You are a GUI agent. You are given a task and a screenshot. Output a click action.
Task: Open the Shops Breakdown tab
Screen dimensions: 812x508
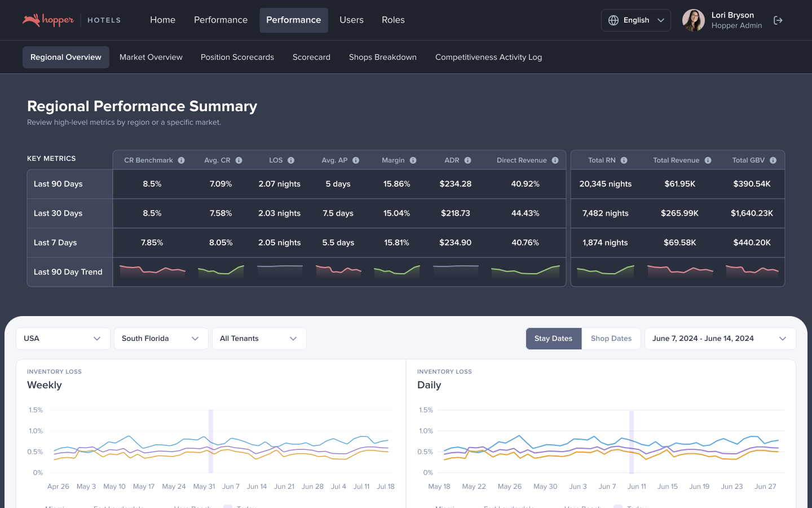click(382, 57)
